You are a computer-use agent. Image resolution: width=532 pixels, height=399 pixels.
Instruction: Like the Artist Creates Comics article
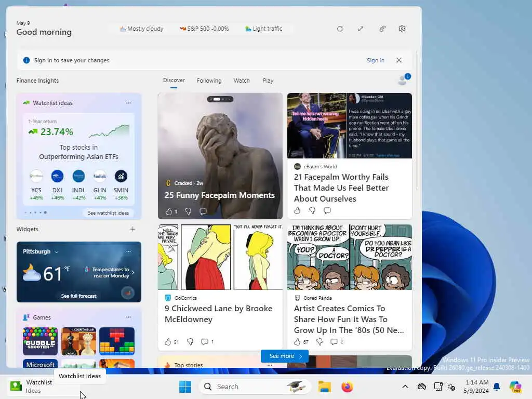297,342
